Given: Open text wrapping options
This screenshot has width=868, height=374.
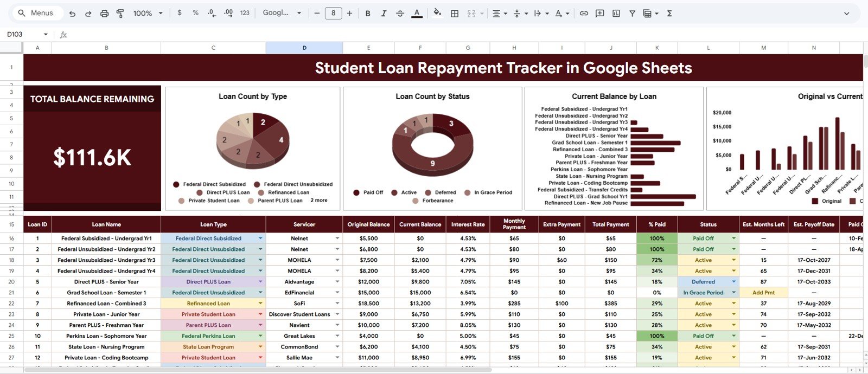Looking at the screenshot, I should click(x=540, y=13).
